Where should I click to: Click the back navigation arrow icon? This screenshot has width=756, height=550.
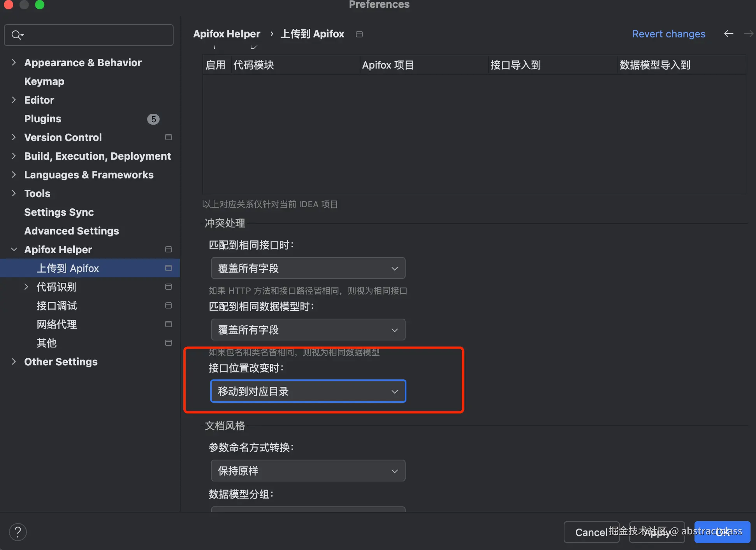click(x=728, y=34)
